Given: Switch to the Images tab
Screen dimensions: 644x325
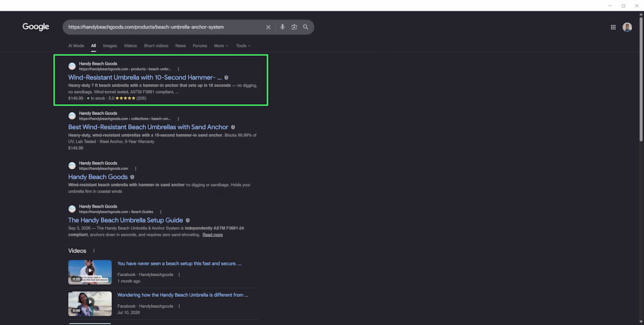Looking at the screenshot, I should [109, 46].
